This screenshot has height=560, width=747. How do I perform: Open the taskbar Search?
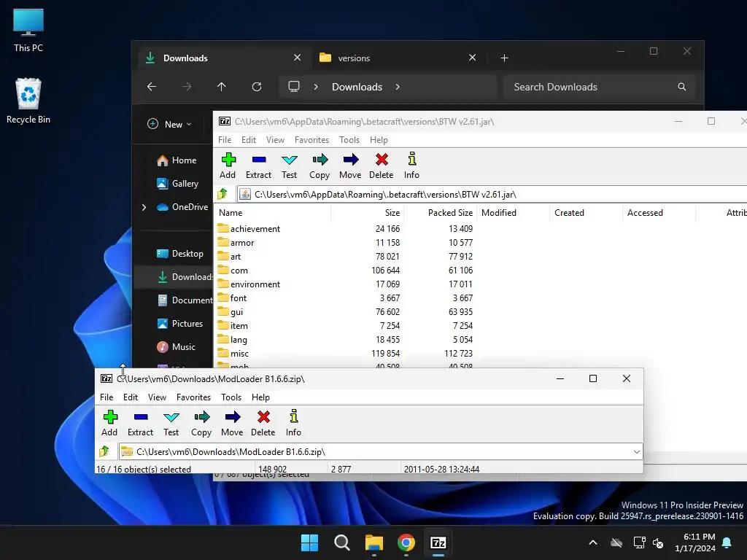[341, 542]
